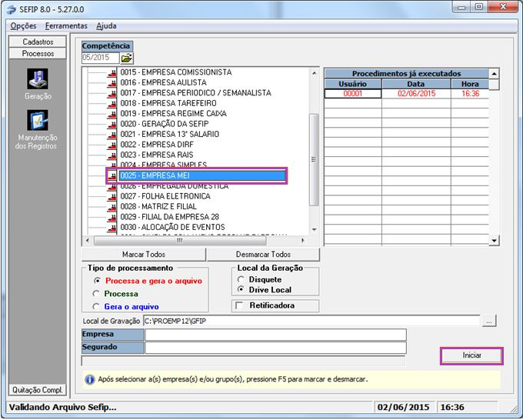The width and height of the screenshot is (523, 420).
Task: Click browse button next to Local de Gravação
Action: coord(489,321)
